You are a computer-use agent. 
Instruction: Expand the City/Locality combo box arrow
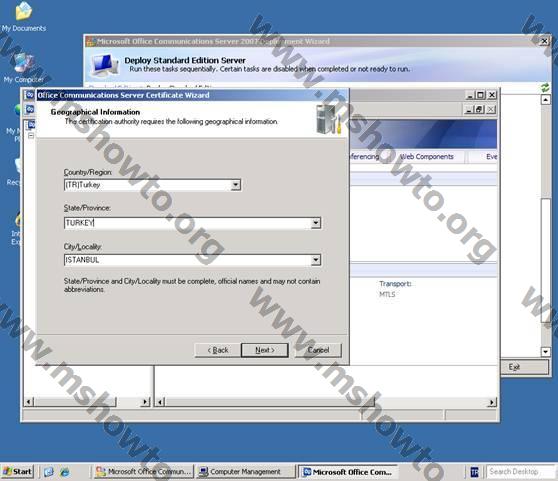(x=316, y=260)
